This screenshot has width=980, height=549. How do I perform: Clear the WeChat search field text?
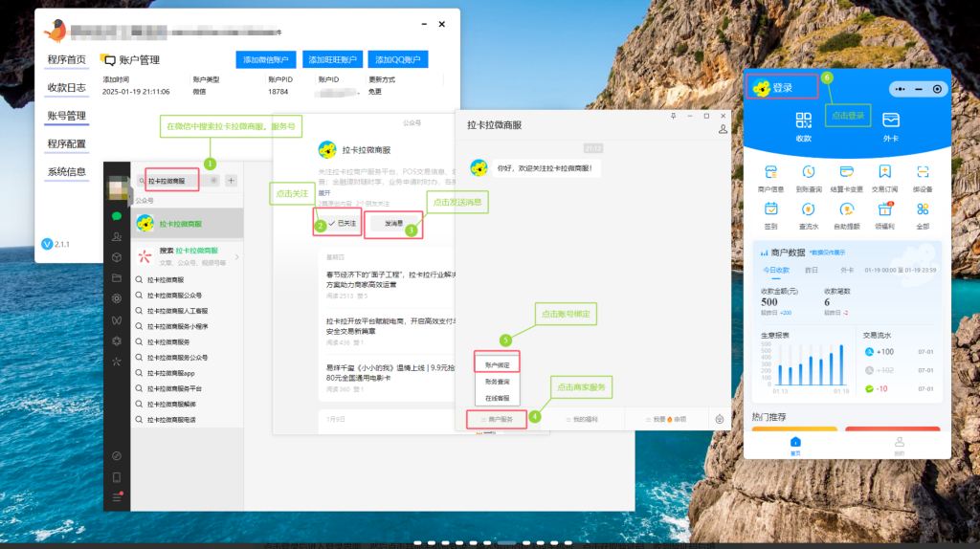click(x=213, y=181)
